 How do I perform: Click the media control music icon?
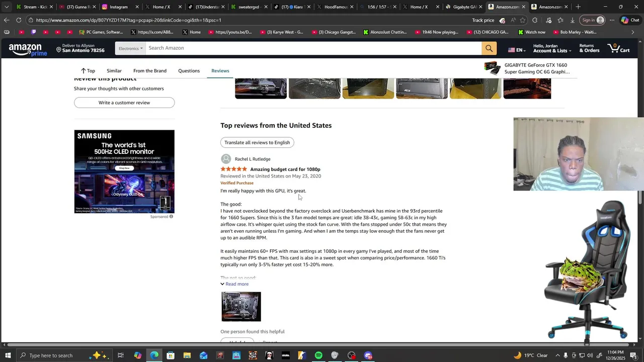(x=548, y=20)
